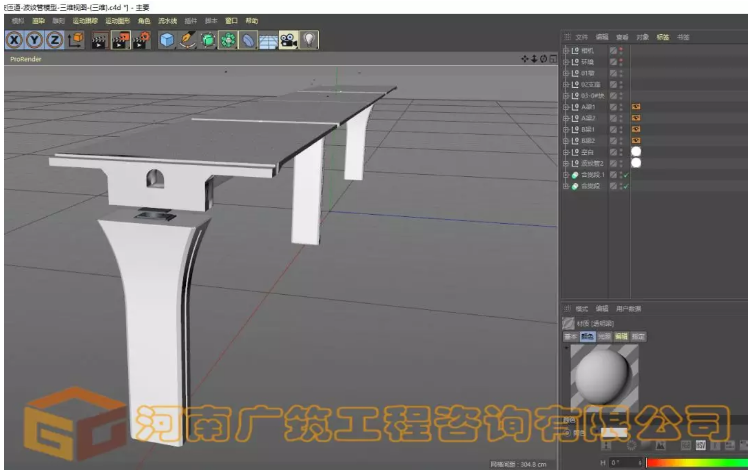752x473 pixels.
Task: Click white material tag on 空白 row
Action: pyautogui.click(x=636, y=152)
